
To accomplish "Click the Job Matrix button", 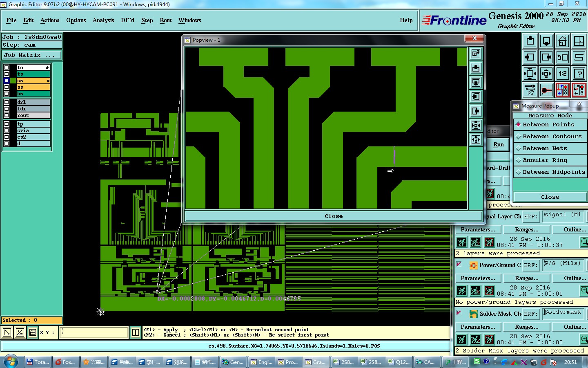I will (32, 55).
